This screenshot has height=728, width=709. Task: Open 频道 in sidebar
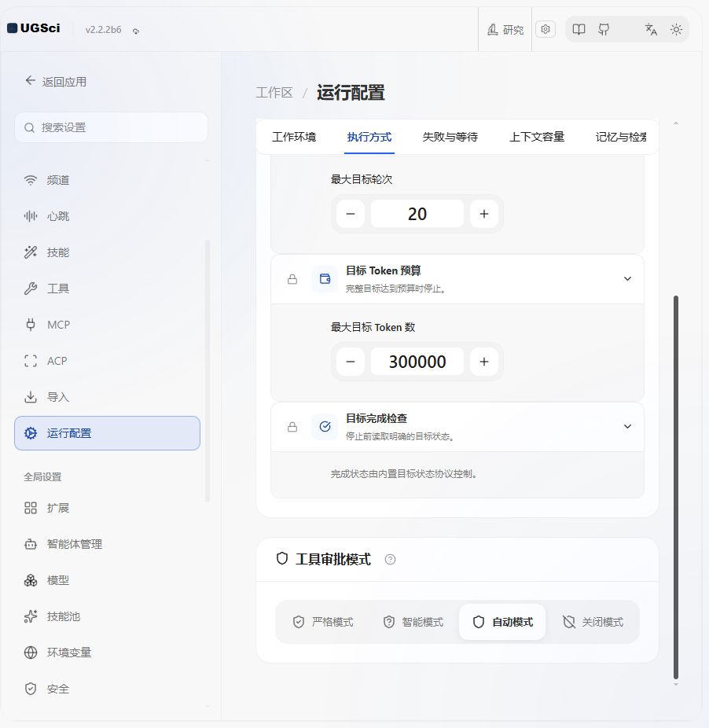click(x=107, y=180)
